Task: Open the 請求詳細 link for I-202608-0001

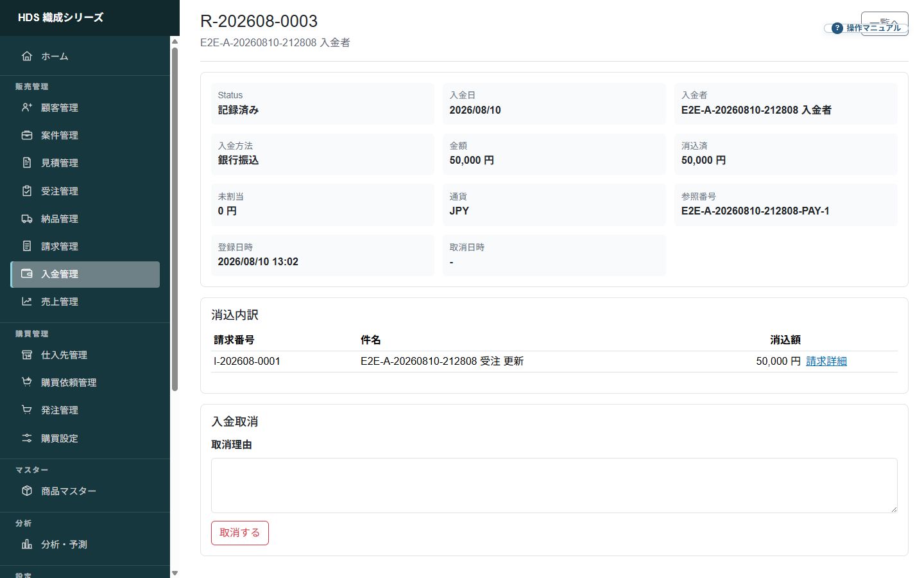Action: point(826,362)
